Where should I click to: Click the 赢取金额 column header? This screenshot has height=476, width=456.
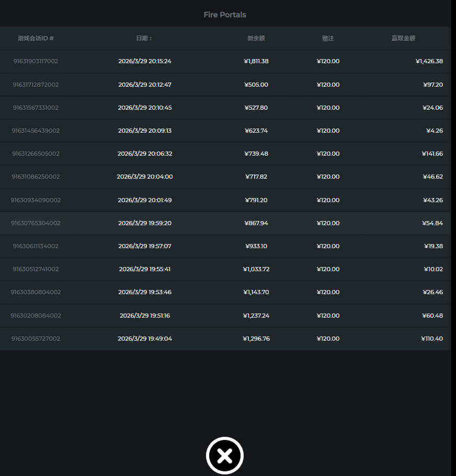coord(403,38)
